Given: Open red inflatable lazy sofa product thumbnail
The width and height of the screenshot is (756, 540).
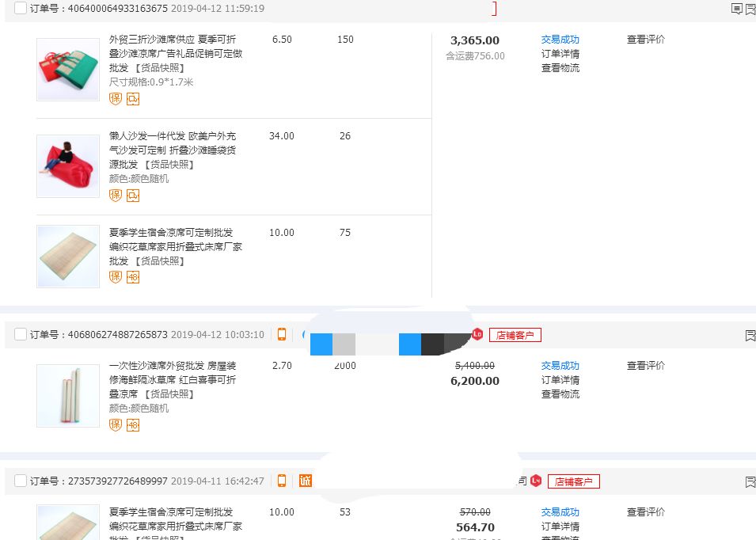Looking at the screenshot, I should (68, 165).
